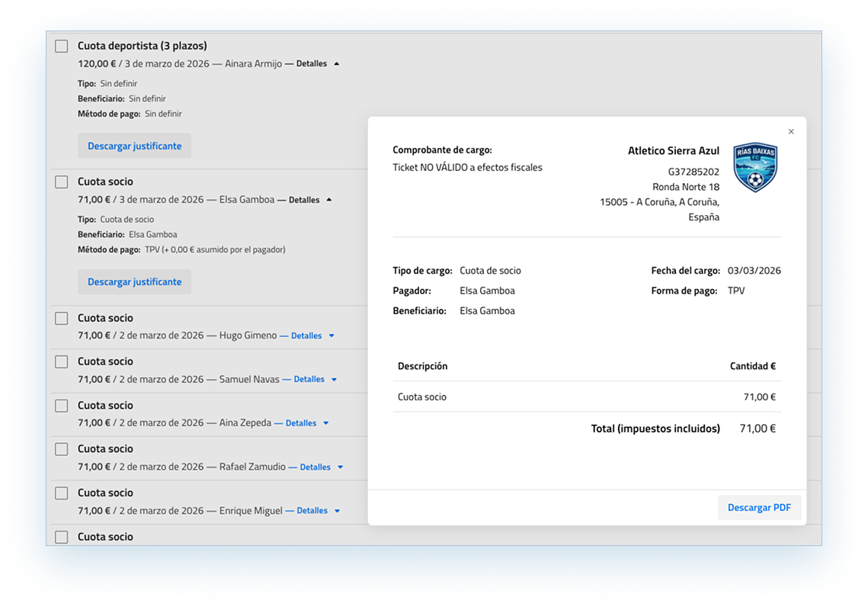Click the Rías Baixas FC club logo
The height and width of the screenshot is (607, 868).
click(x=754, y=168)
